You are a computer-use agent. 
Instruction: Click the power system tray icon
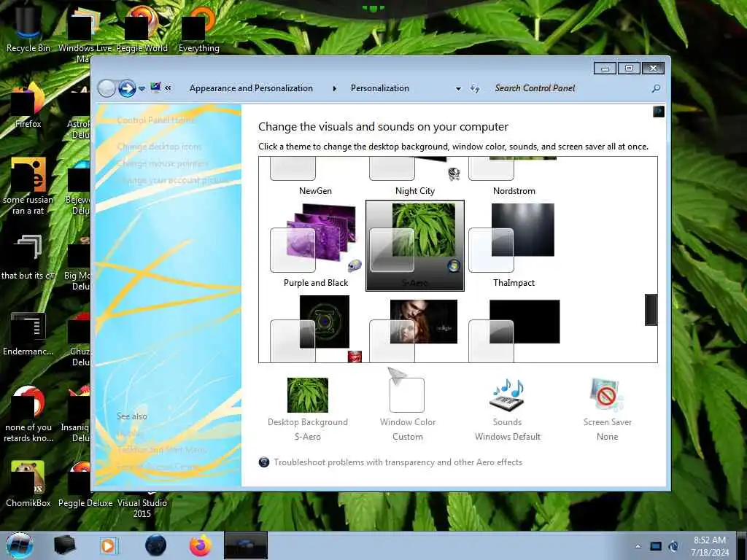673,546
